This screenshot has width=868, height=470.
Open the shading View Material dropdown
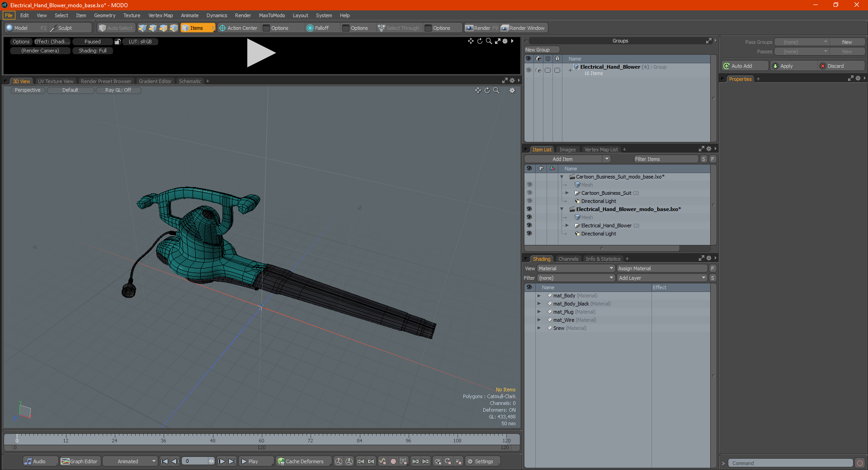[576, 268]
